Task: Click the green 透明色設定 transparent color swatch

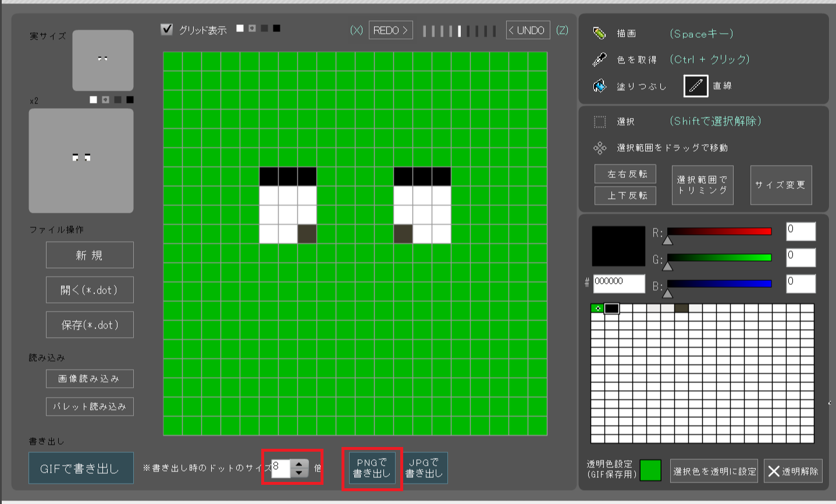Action: [x=650, y=470]
